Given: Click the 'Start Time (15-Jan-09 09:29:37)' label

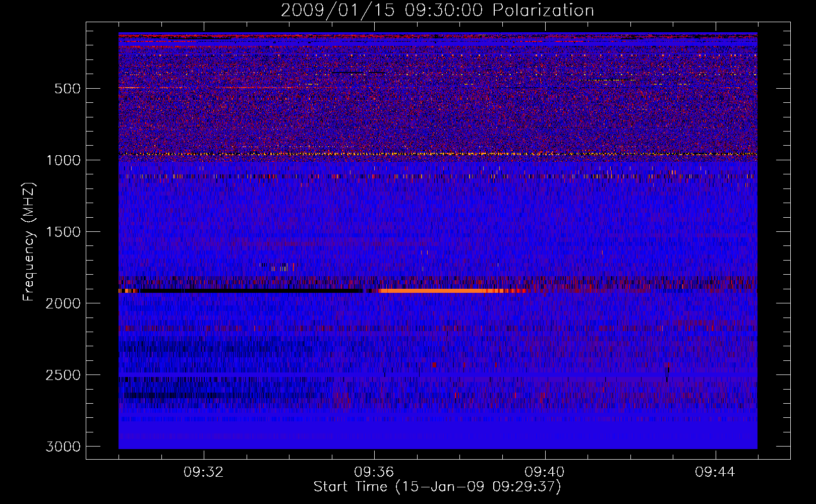Looking at the screenshot, I should pyautogui.click(x=437, y=487).
